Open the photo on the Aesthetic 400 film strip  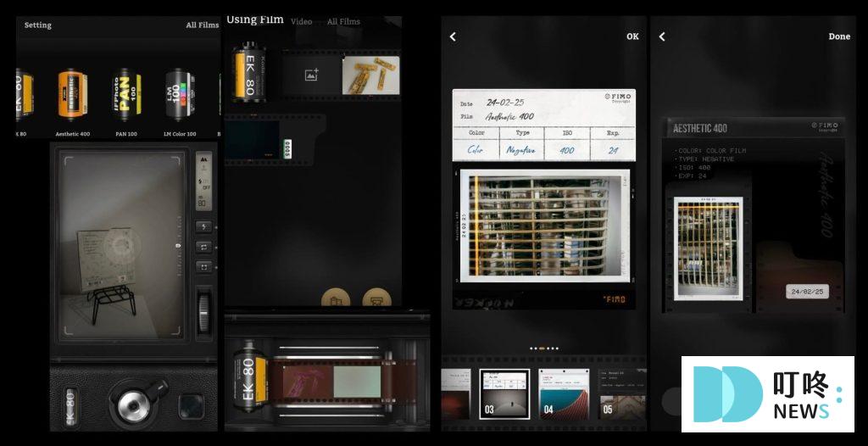click(x=709, y=248)
